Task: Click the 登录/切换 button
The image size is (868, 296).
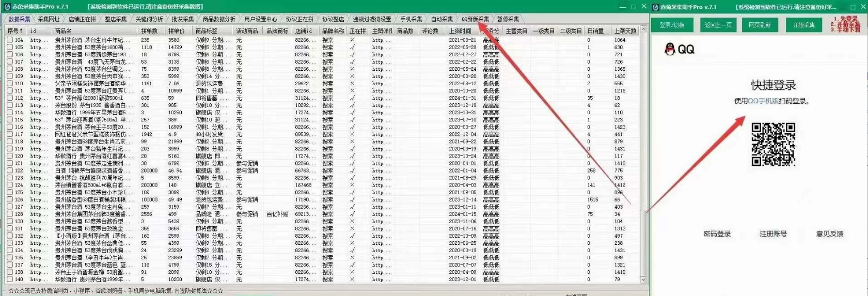Action: click(672, 25)
